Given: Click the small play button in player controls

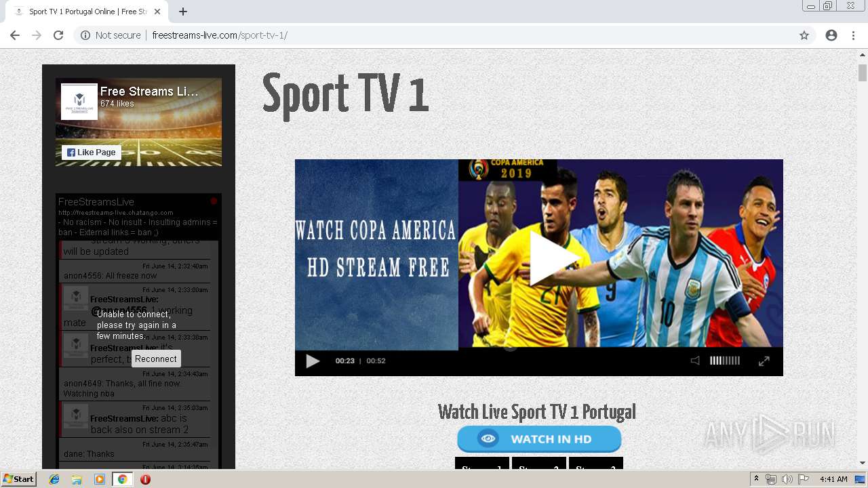Looking at the screenshot, I should (x=313, y=361).
